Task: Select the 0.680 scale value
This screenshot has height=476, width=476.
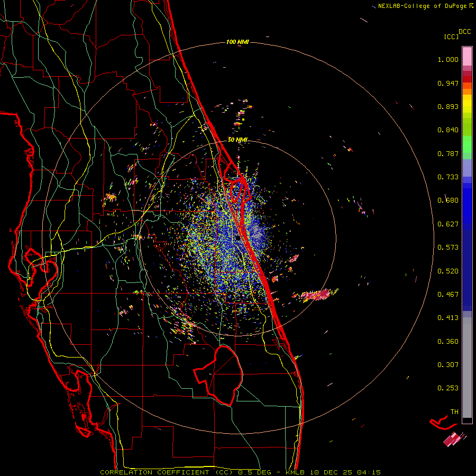Action: pyautogui.click(x=448, y=200)
